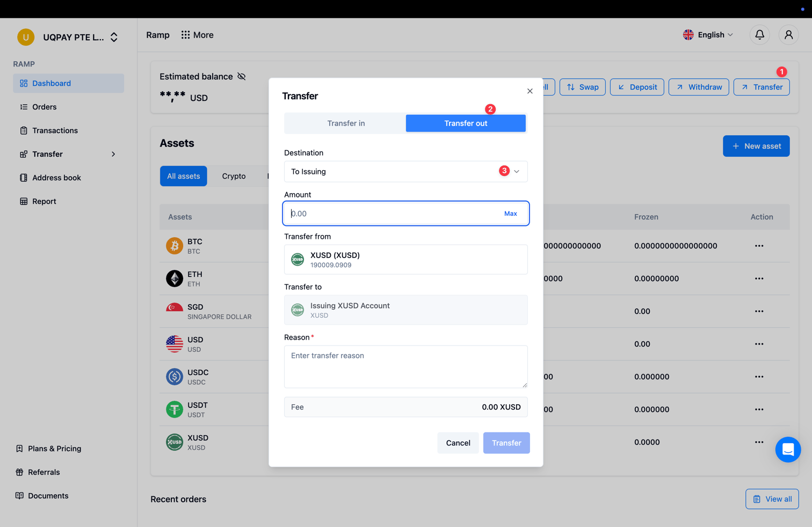Viewport: 812px width, 527px height.
Task: Click the USDC coin icon
Action: click(174, 377)
